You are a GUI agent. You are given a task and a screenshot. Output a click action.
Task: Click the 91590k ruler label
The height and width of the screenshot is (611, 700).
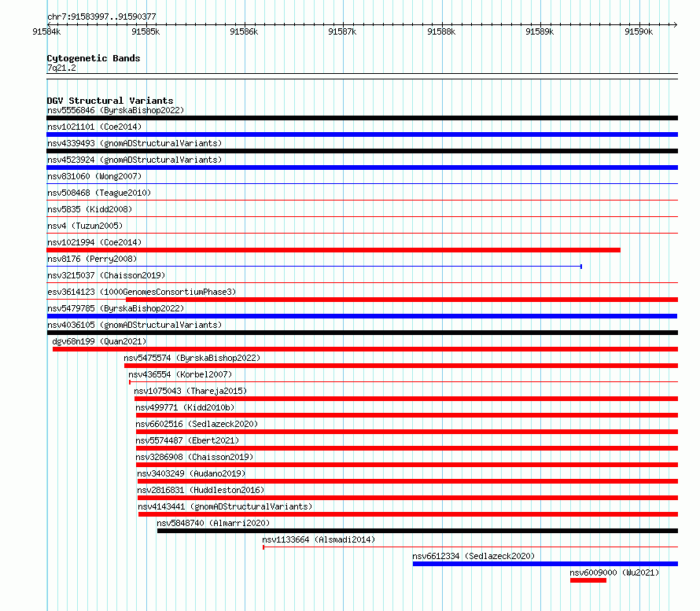(639, 31)
